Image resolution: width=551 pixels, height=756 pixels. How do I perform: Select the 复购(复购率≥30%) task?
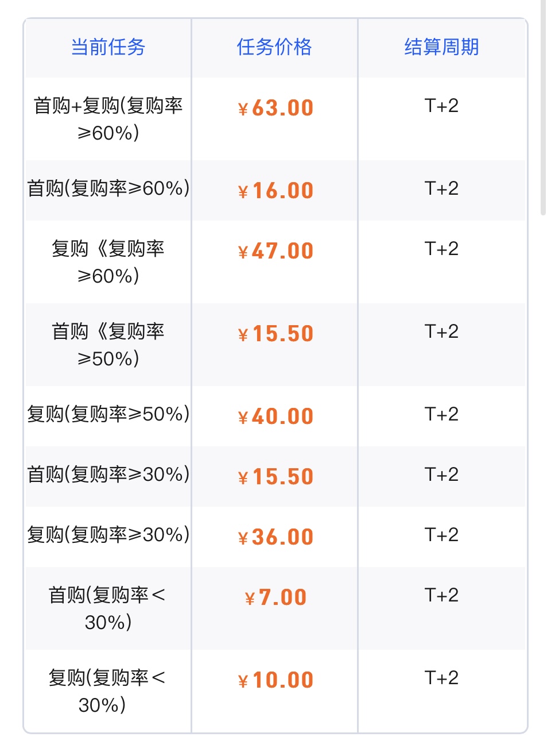pos(108,535)
